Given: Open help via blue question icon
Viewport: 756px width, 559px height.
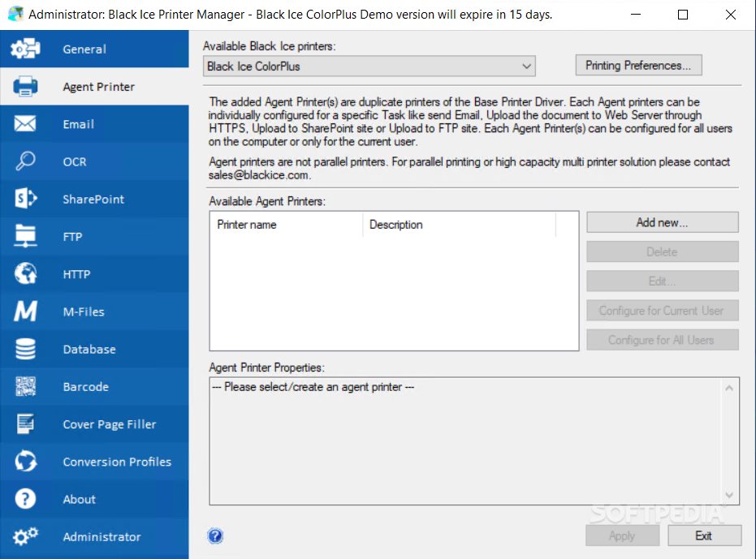Looking at the screenshot, I should click(x=215, y=535).
